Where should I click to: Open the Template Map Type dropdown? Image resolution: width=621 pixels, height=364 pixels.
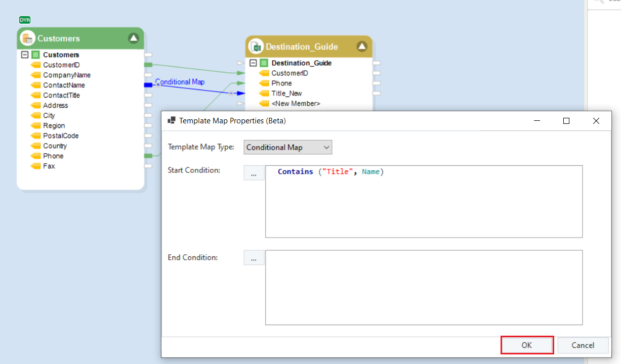287,147
